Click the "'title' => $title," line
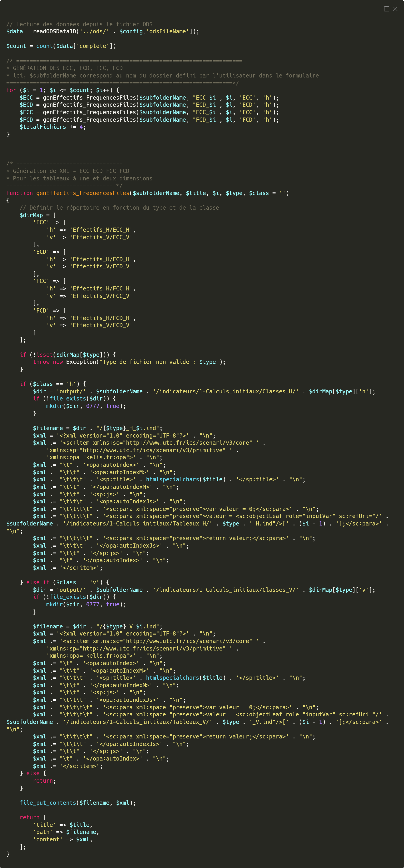 point(63,825)
